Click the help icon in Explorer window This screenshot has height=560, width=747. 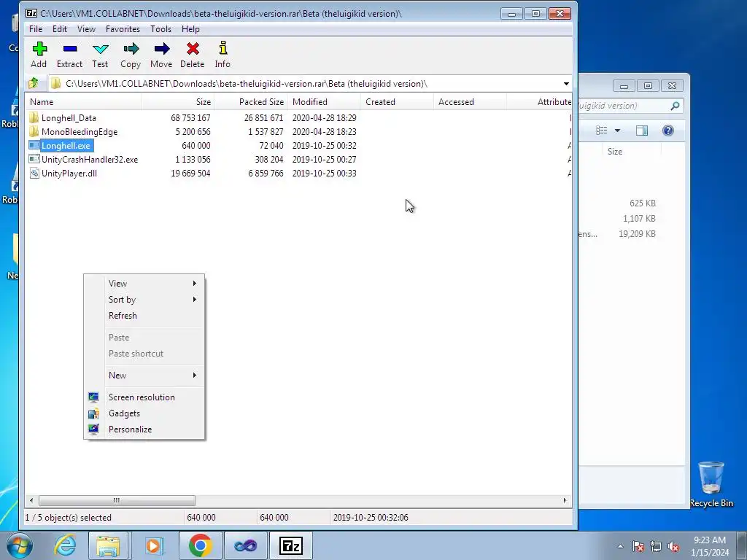click(668, 131)
